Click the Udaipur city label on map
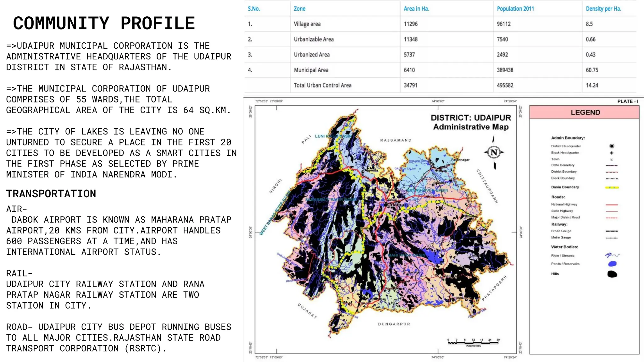644x362 pixels. (397, 205)
